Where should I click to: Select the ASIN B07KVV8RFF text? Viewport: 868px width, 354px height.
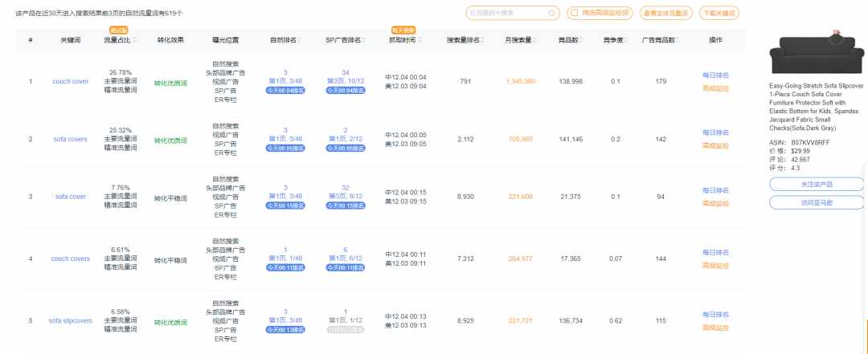pos(810,142)
